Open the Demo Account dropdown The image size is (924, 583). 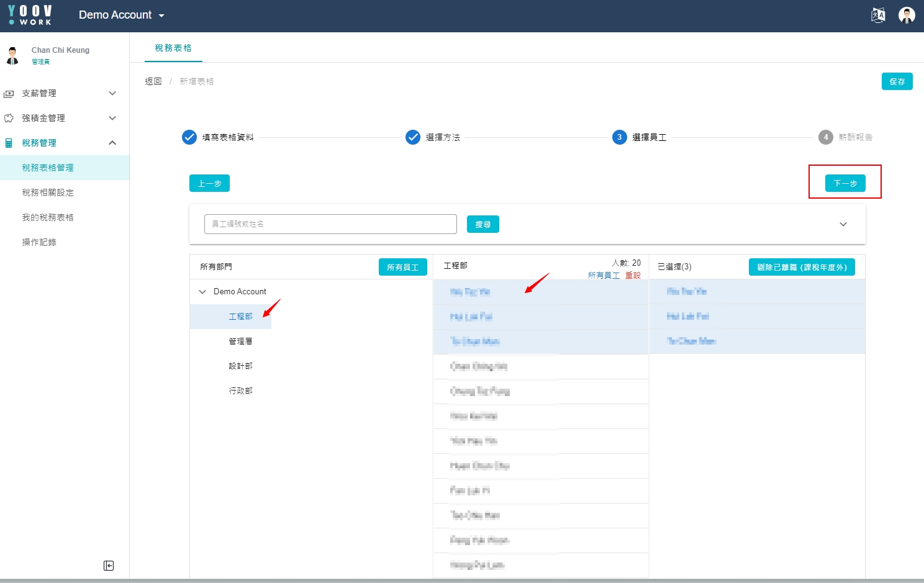coord(122,15)
